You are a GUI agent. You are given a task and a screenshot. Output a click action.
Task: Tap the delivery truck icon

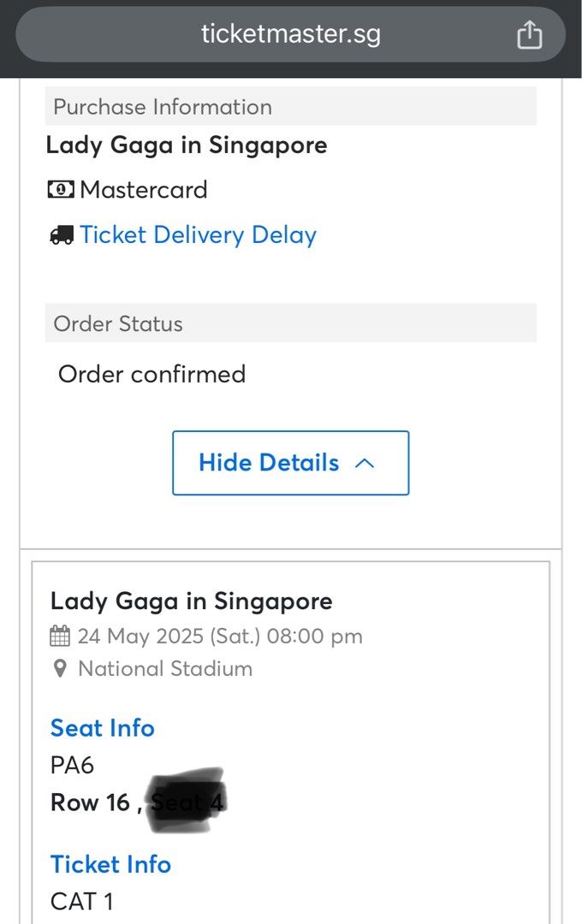pos(60,234)
